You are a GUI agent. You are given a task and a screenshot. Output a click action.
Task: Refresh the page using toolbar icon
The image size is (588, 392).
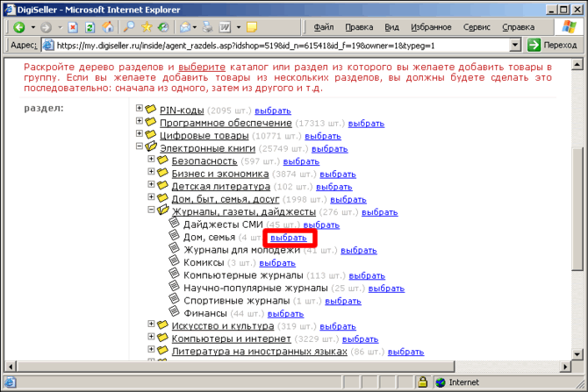tap(90, 27)
